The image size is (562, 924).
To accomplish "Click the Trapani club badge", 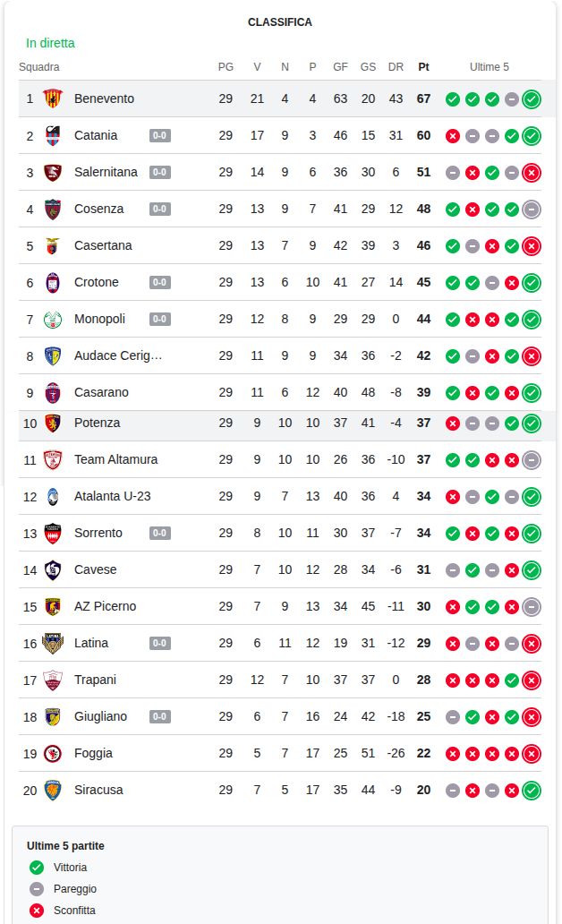I will tap(53, 680).
